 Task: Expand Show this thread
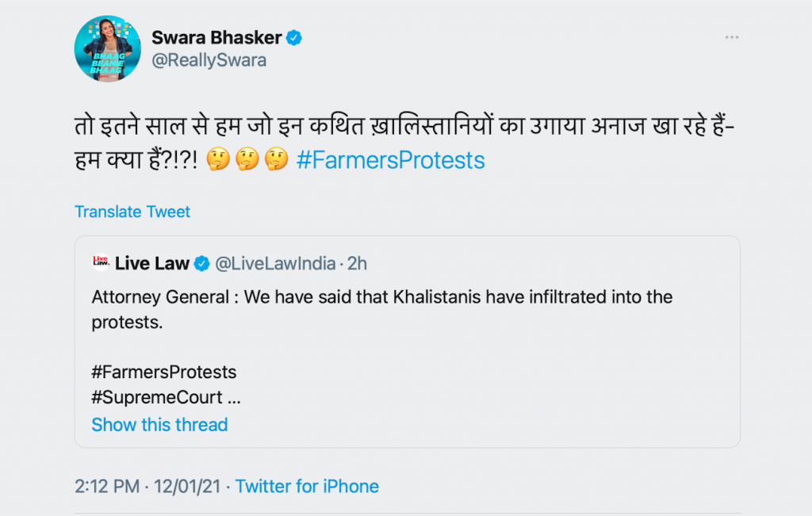(159, 425)
